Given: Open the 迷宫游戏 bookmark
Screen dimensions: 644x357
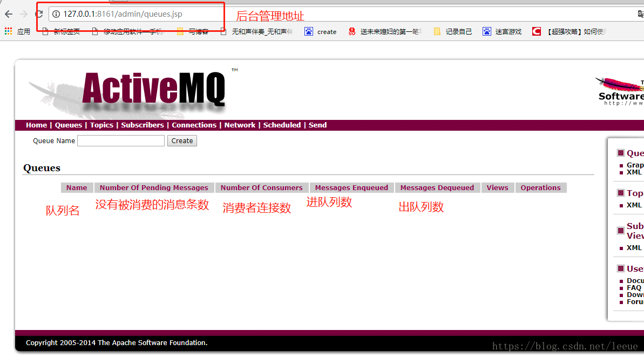Looking at the screenshot, I should click(502, 32).
